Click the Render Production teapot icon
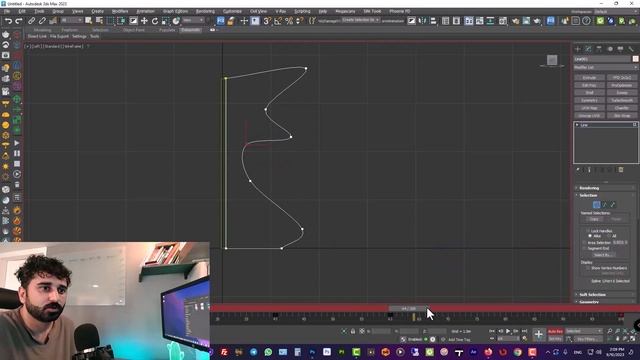 coord(537,21)
